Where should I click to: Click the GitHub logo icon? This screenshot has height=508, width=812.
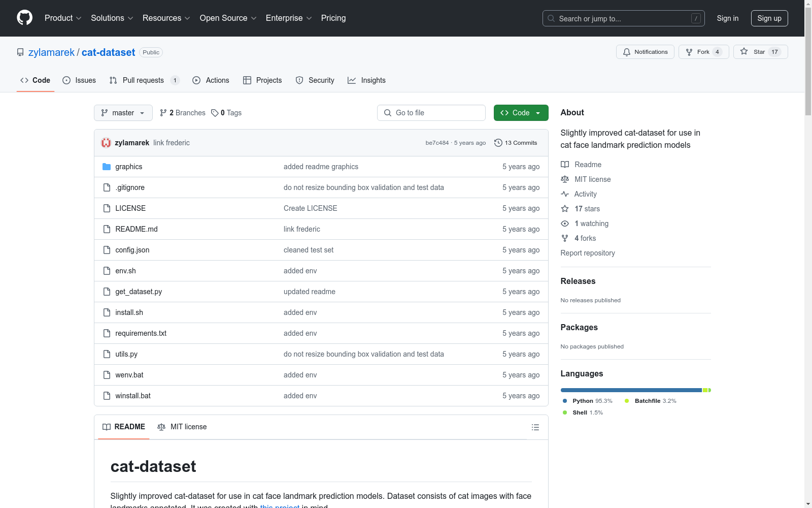(x=24, y=18)
